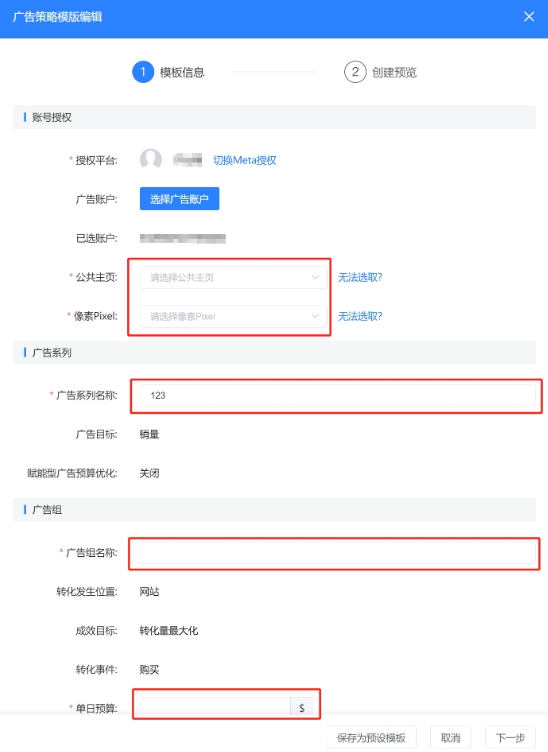
Task: Click the authorized platform avatar icon
Action: (x=151, y=159)
